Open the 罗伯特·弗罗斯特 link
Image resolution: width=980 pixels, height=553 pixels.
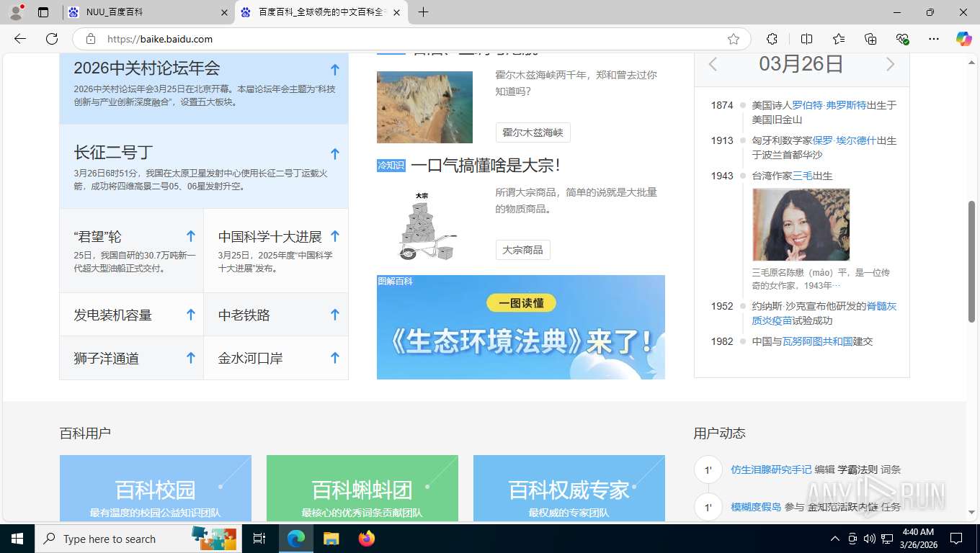pos(829,105)
